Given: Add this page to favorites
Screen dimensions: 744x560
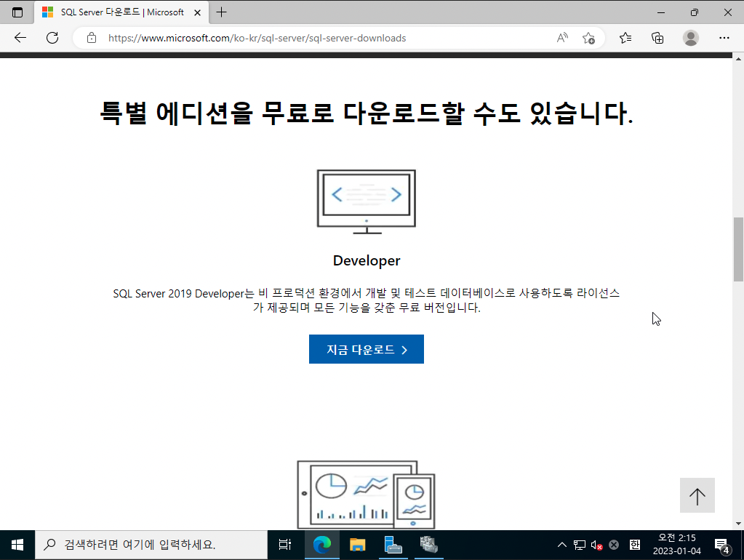Looking at the screenshot, I should [588, 38].
